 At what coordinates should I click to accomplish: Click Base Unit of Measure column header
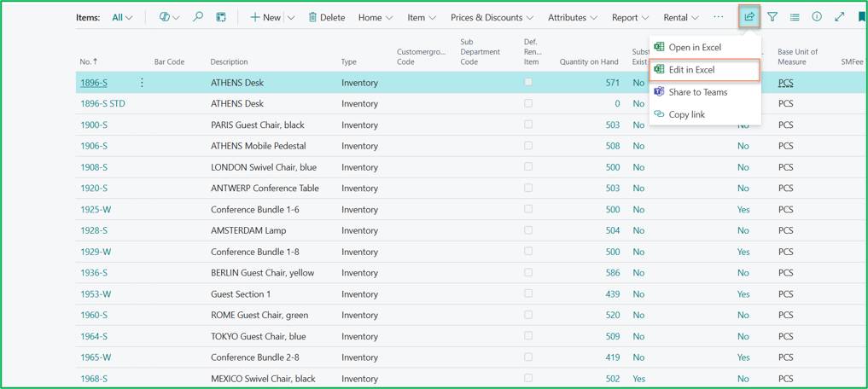[798, 57]
